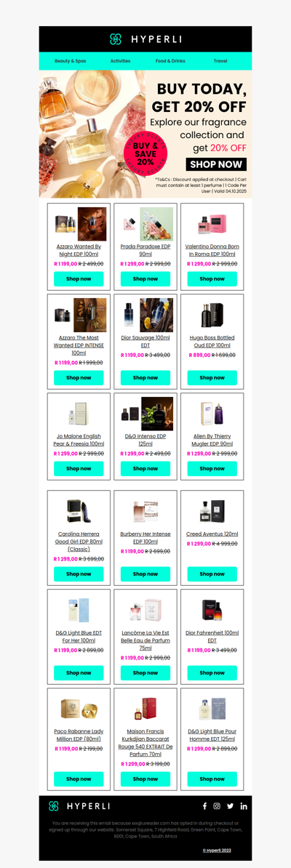
Task: Click the Hyperli logo in the footer
Action: click(79, 806)
